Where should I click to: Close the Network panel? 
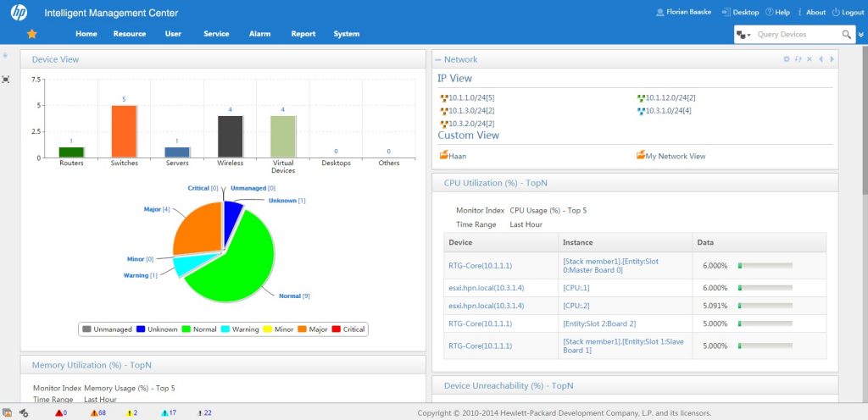tap(810, 59)
